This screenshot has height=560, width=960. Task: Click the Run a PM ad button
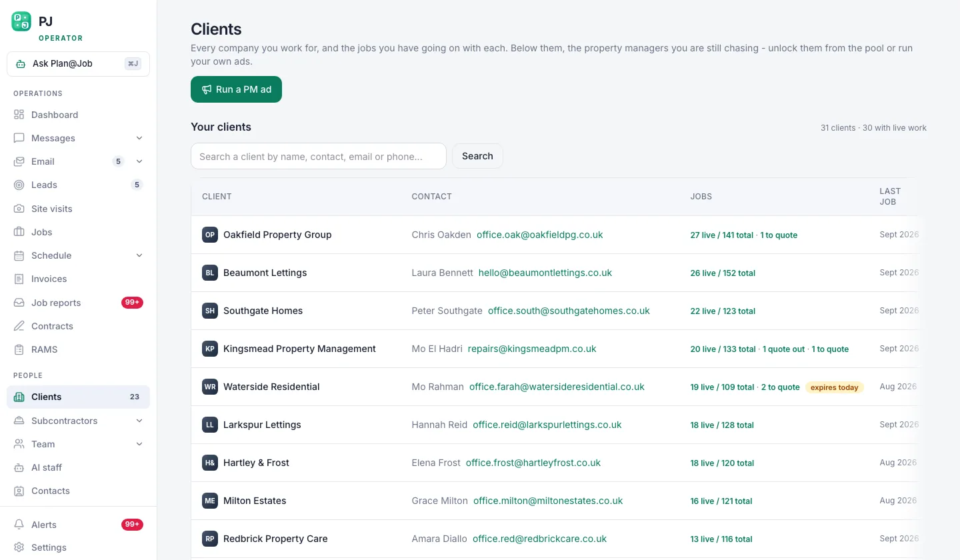236,89
